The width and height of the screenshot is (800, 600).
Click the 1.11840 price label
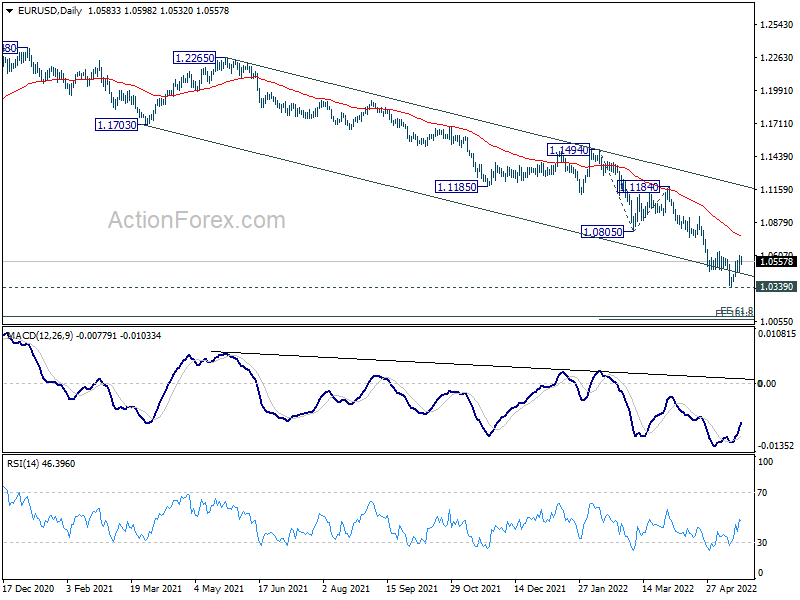[x=638, y=187]
